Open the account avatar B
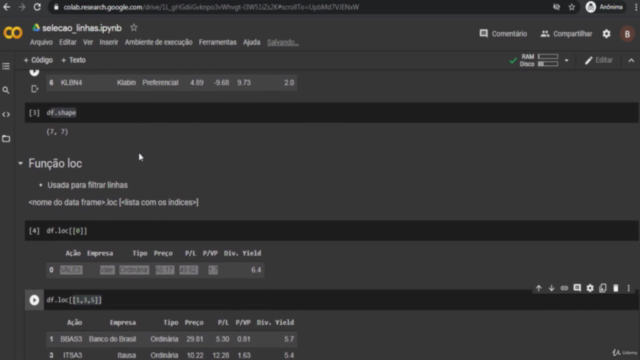The image size is (640, 360). tap(627, 34)
